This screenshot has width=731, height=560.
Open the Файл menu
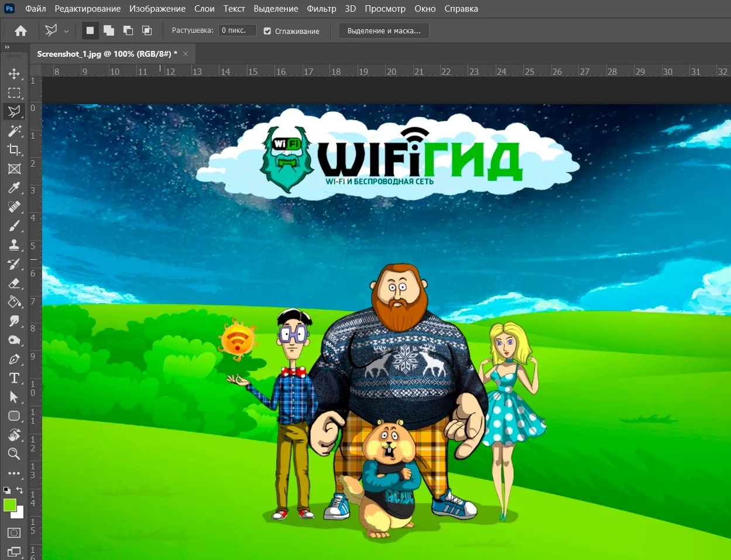[36, 9]
